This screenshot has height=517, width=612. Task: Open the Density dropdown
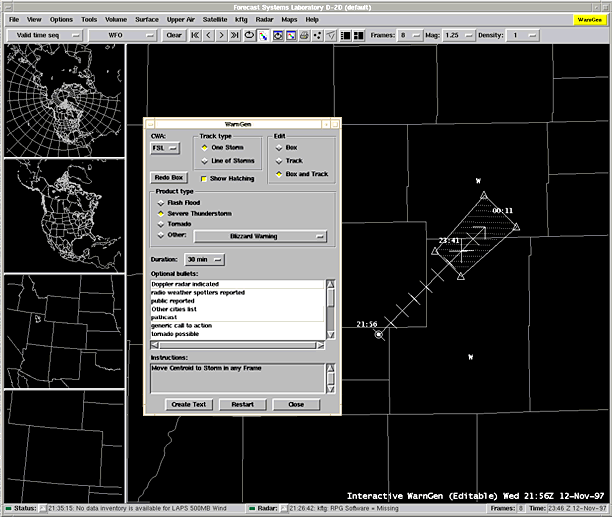[x=523, y=36]
